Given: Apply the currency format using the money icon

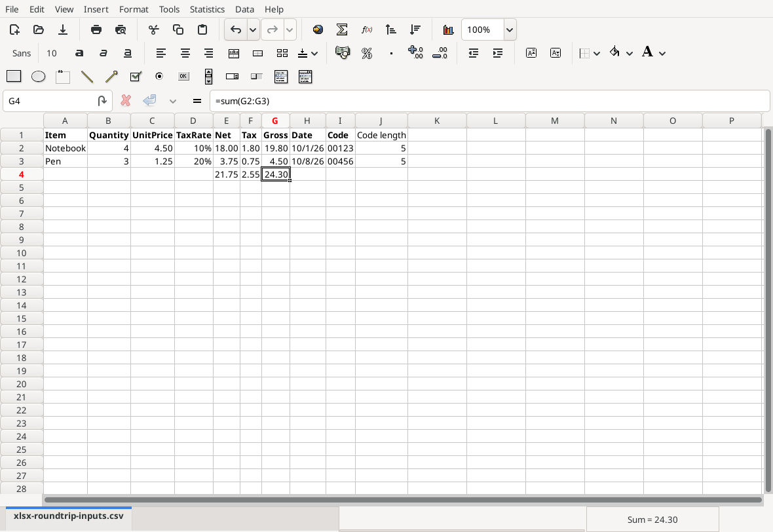Looking at the screenshot, I should pos(342,53).
